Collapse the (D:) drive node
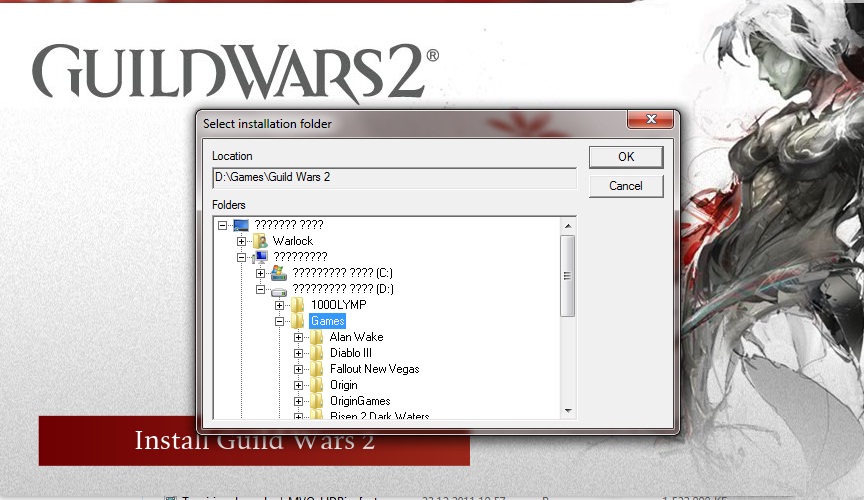Viewport: 864px width, 500px height. [x=261, y=289]
